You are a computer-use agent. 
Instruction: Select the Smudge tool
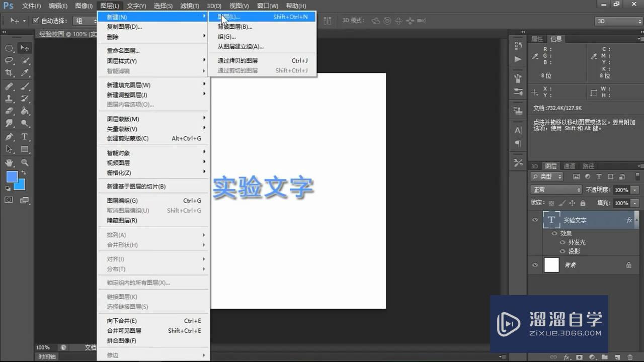[x=9, y=123]
